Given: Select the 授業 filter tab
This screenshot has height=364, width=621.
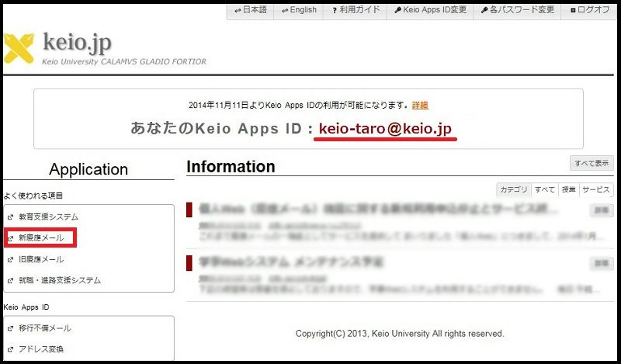Looking at the screenshot, I should 568,189.
